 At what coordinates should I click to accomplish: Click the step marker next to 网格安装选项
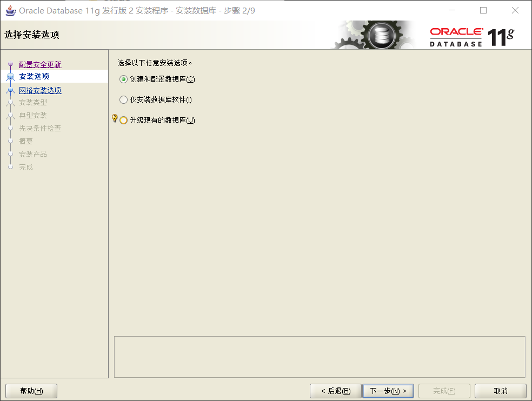pos(10,90)
